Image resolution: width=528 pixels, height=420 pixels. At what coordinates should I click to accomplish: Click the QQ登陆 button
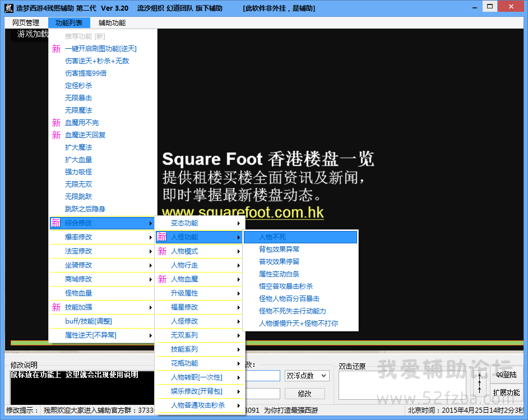pyautogui.click(x=506, y=375)
